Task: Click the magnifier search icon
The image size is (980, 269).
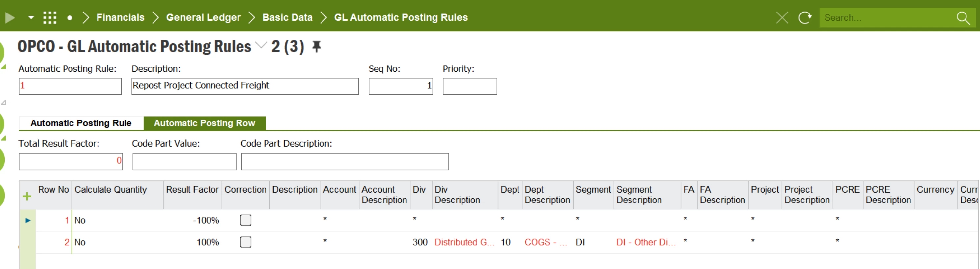Action: (963, 17)
